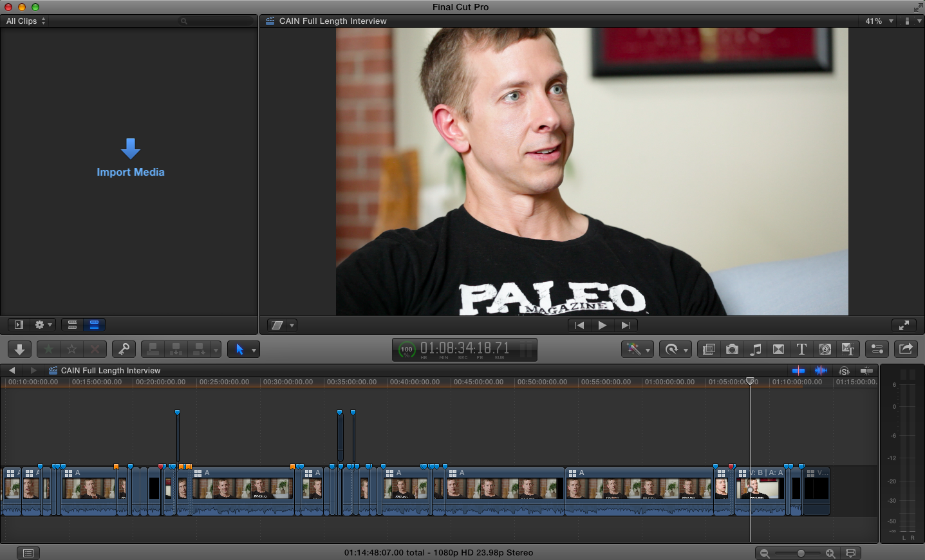Zoom out the timeline with minus magnifier
The height and width of the screenshot is (560, 925).
tap(765, 554)
